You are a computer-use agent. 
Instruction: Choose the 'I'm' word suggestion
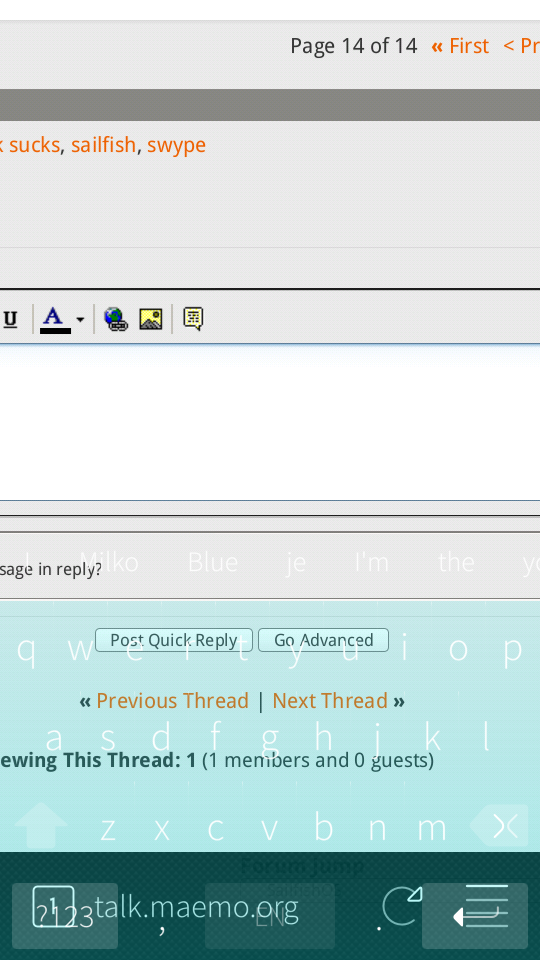[x=372, y=562]
